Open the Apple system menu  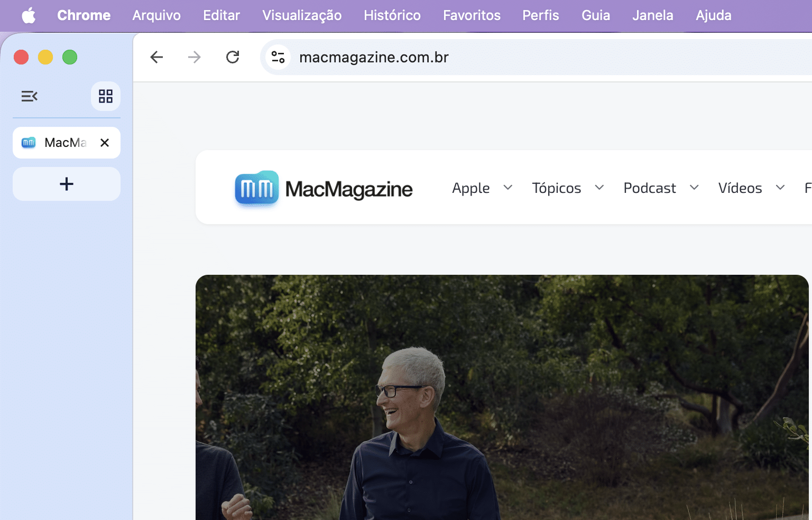[29, 15]
